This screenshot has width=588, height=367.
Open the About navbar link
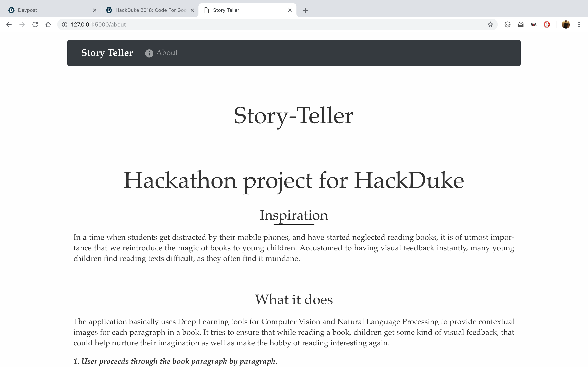167,53
